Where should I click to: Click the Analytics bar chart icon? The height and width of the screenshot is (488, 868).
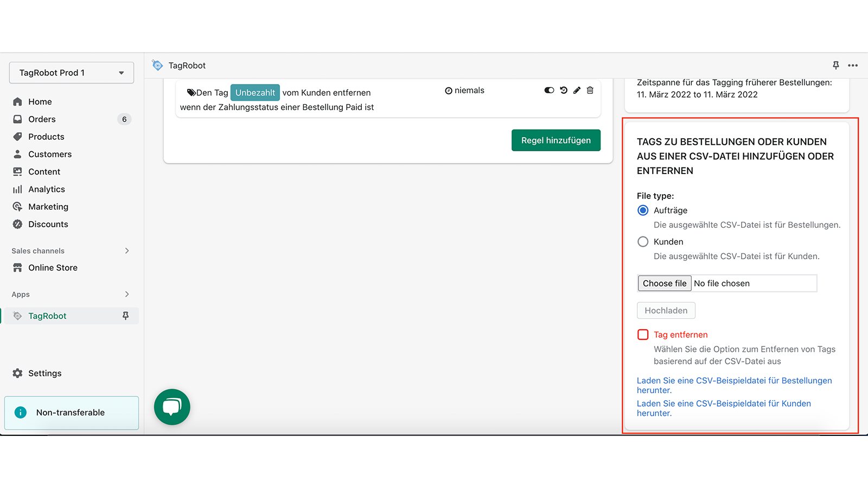17,189
